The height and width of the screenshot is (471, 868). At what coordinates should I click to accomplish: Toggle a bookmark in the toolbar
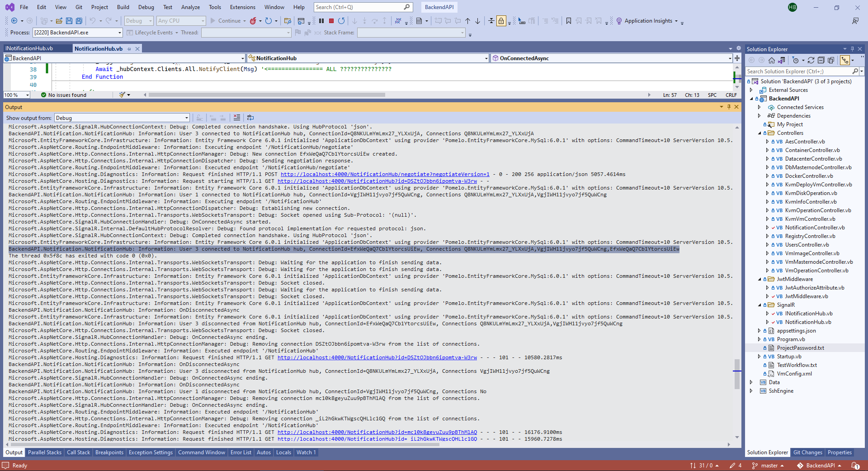tap(568, 21)
